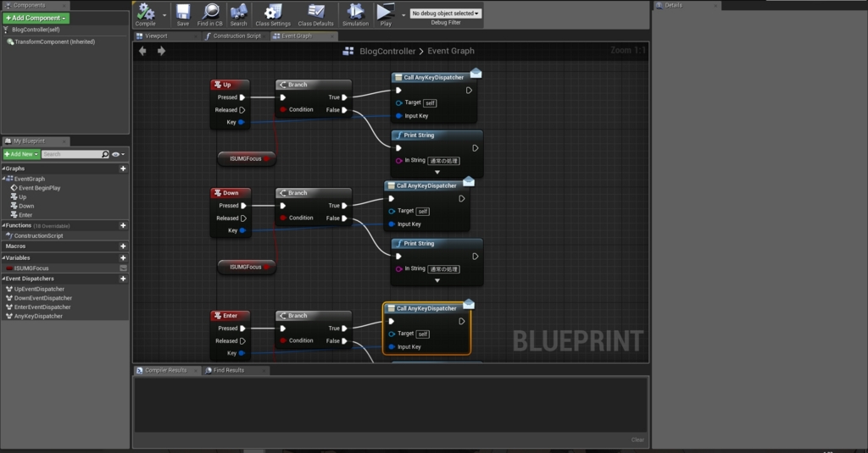Image resolution: width=868 pixels, height=453 pixels.
Task: Select Enter event in graph list
Action: pos(25,215)
